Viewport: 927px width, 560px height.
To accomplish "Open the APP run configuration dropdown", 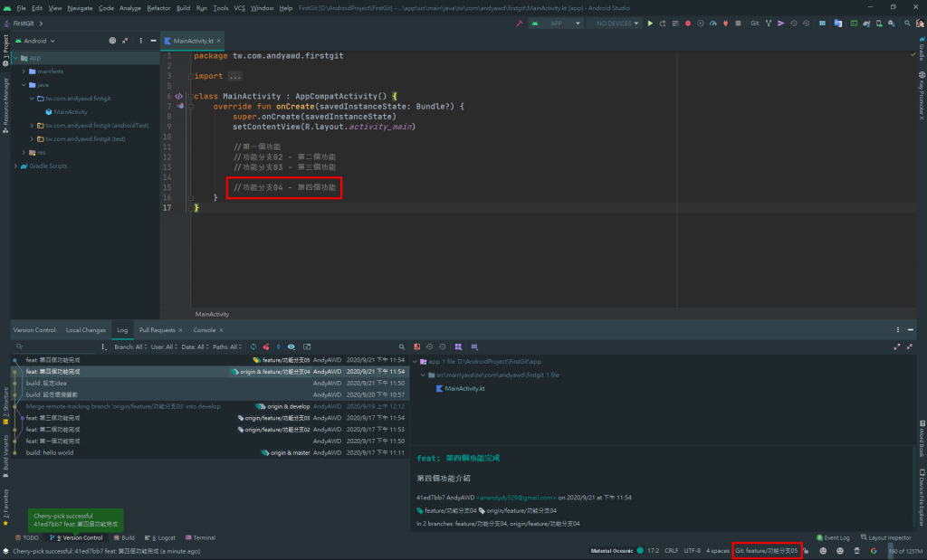I will pos(557,24).
